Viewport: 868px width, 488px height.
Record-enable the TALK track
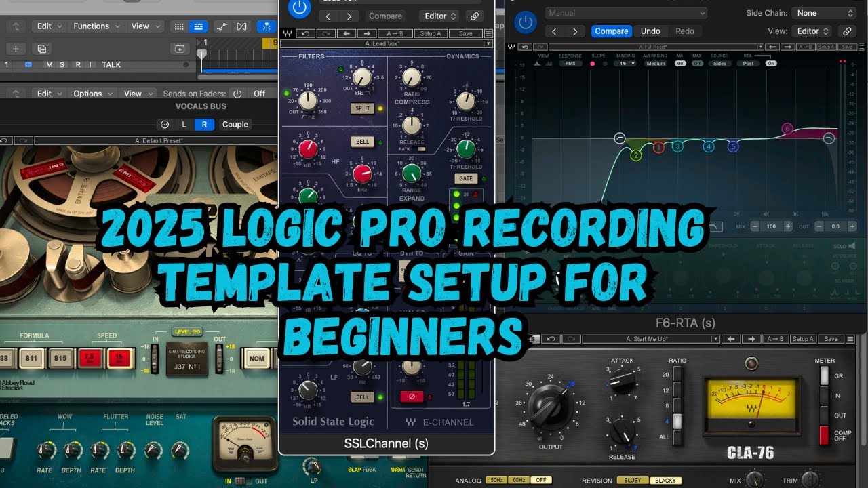click(78, 65)
